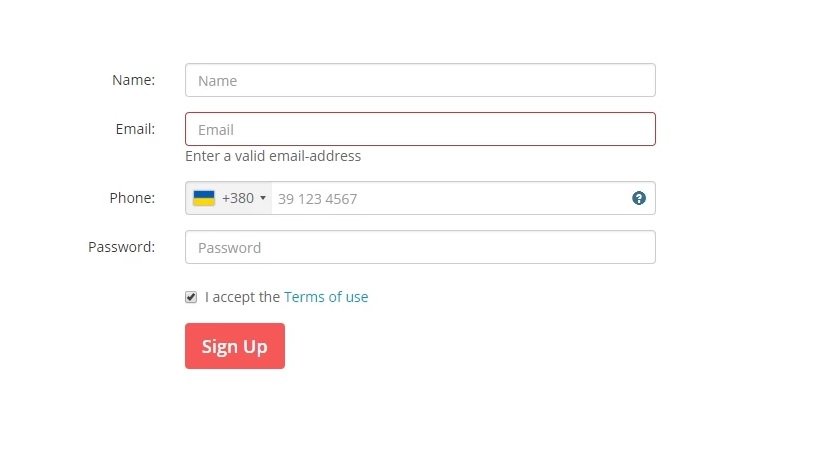Tick the accept terms checkbox

pos(191,297)
